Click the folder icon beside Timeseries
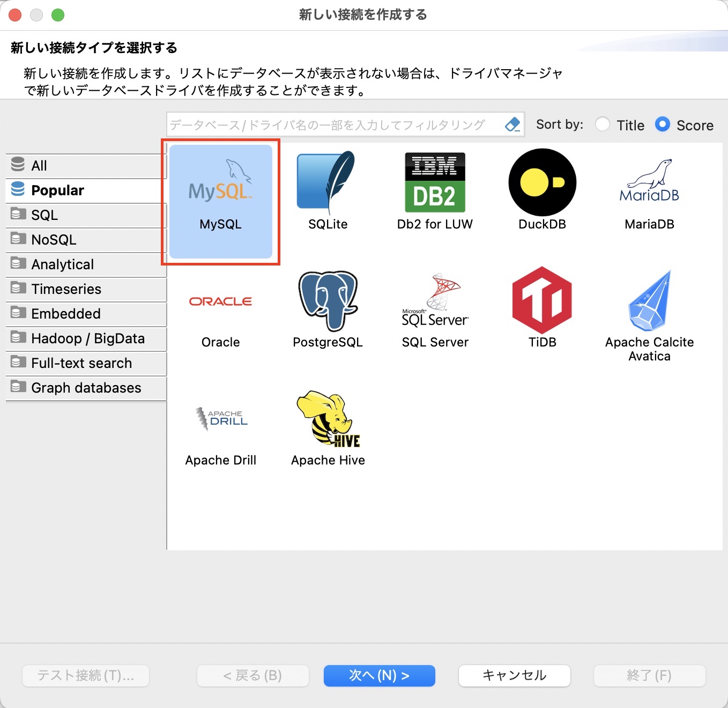 [x=18, y=288]
